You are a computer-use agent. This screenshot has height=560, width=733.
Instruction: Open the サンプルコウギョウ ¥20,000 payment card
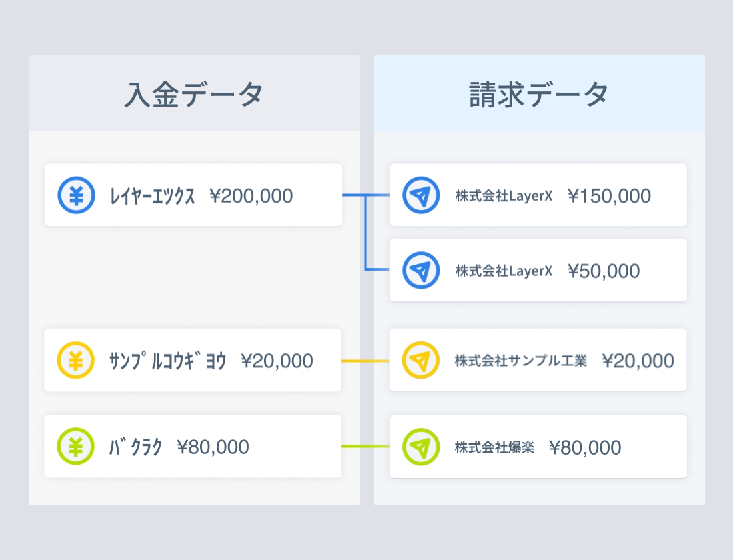(x=193, y=360)
